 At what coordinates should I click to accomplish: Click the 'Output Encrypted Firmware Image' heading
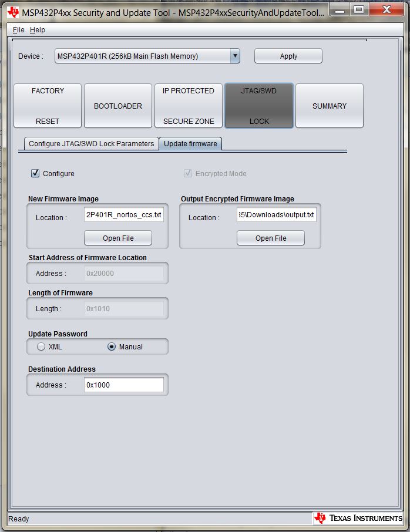coord(237,199)
